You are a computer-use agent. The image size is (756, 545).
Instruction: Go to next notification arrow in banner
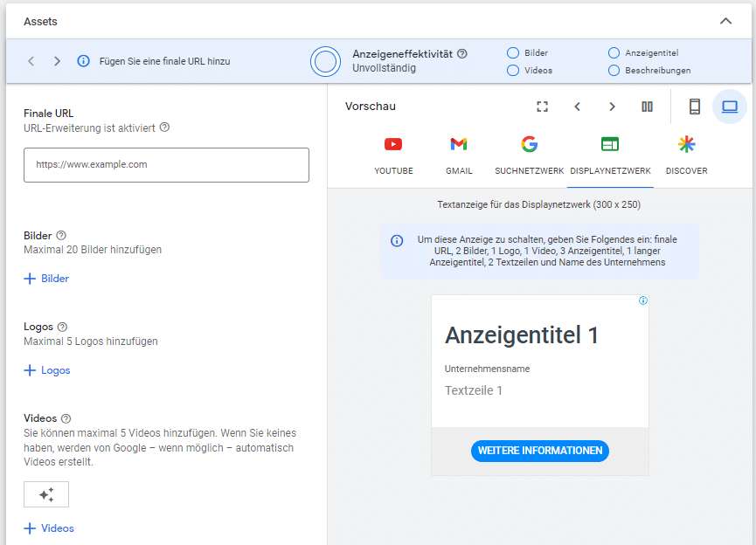coord(57,61)
